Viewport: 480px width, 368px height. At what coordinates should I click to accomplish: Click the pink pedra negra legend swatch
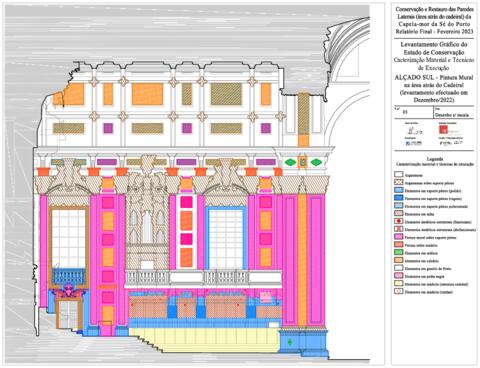[399, 276]
